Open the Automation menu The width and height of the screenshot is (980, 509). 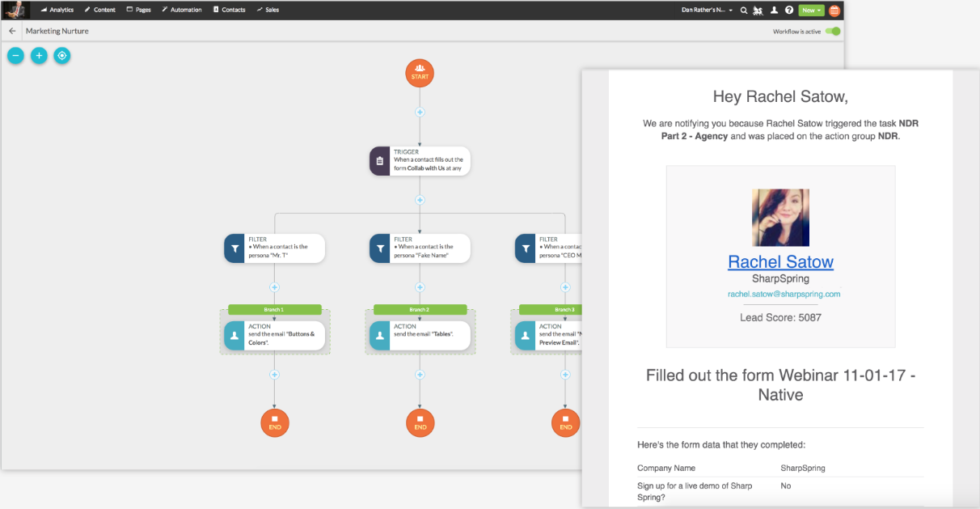click(x=181, y=11)
